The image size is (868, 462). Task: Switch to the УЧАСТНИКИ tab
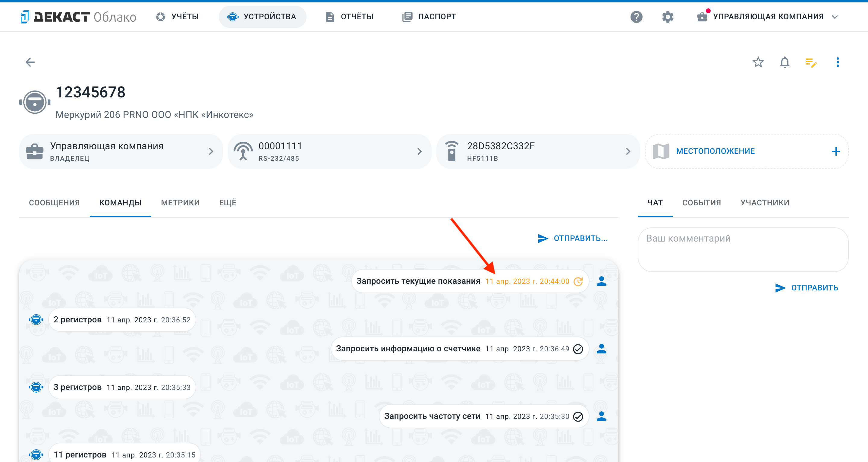[765, 203]
